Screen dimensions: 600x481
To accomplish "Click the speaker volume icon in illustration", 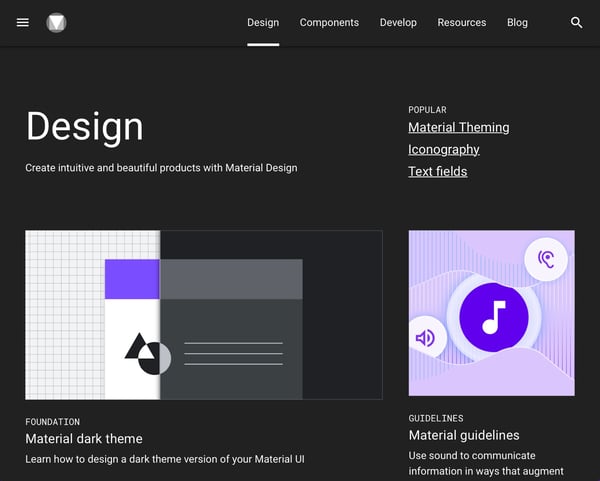I will 425,338.
